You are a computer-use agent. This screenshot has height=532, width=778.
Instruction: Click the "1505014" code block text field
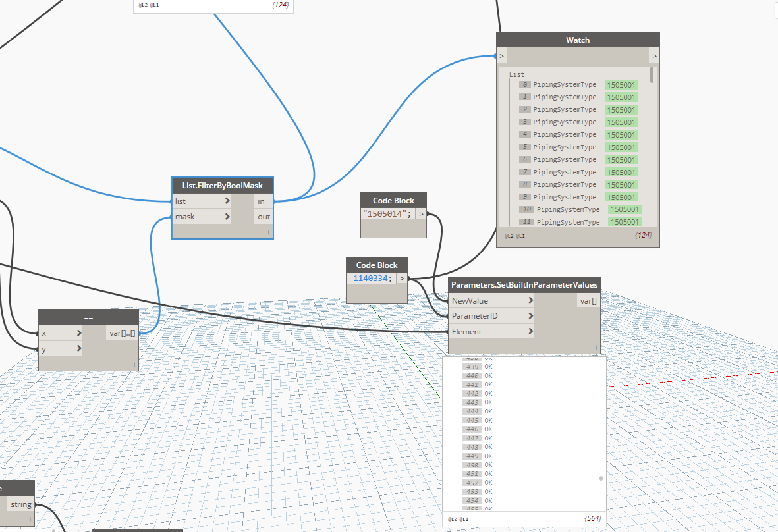tap(387, 214)
